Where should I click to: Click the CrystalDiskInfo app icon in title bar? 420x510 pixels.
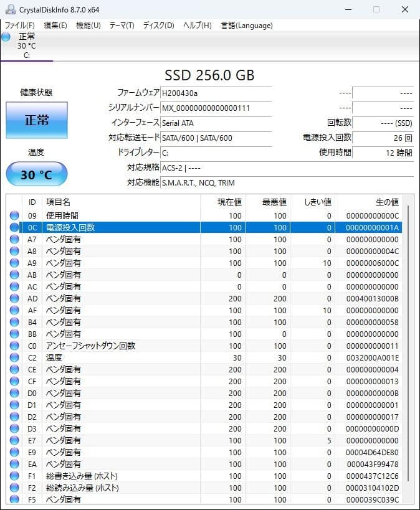pos(11,9)
